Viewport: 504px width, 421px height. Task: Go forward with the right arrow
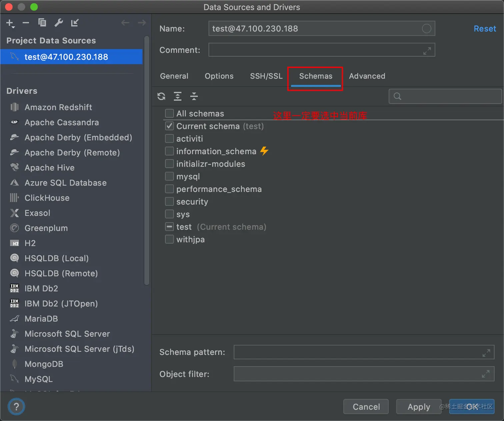coord(142,23)
